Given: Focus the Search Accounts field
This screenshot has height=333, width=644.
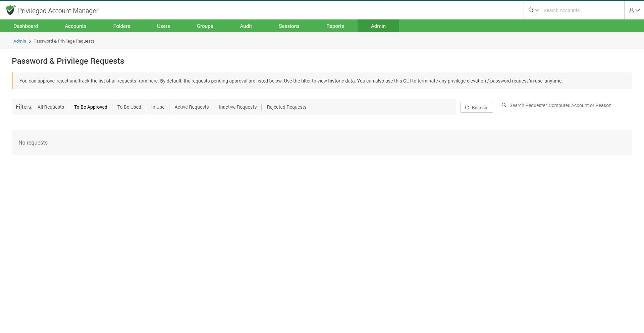Looking at the screenshot, I should [x=582, y=10].
